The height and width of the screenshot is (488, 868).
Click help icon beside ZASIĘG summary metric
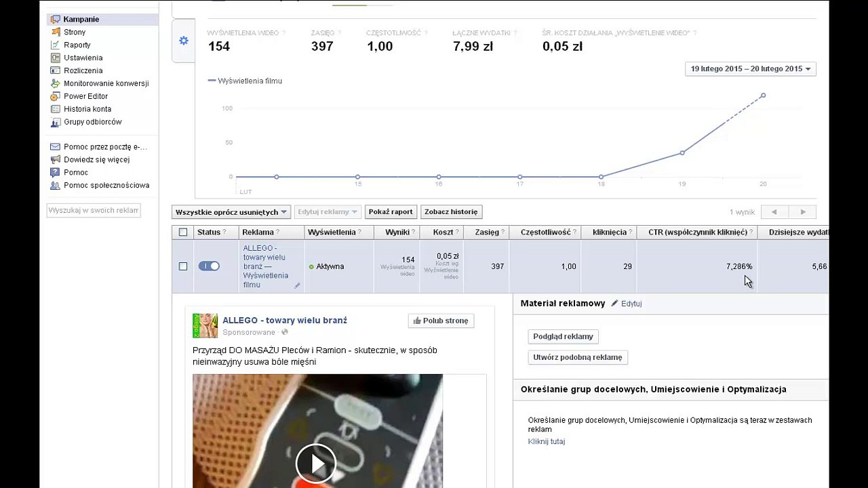pyautogui.click(x=339, y=33)
